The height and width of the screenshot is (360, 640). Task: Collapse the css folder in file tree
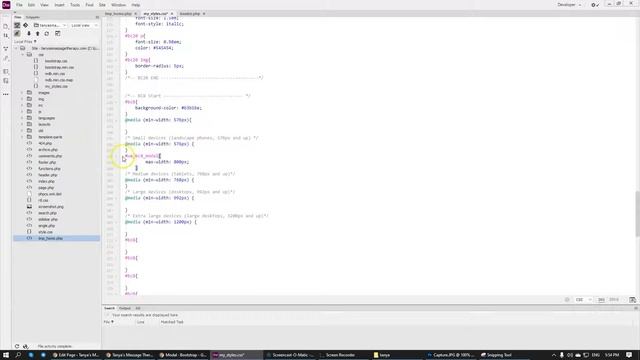click(x=22, y=55)
